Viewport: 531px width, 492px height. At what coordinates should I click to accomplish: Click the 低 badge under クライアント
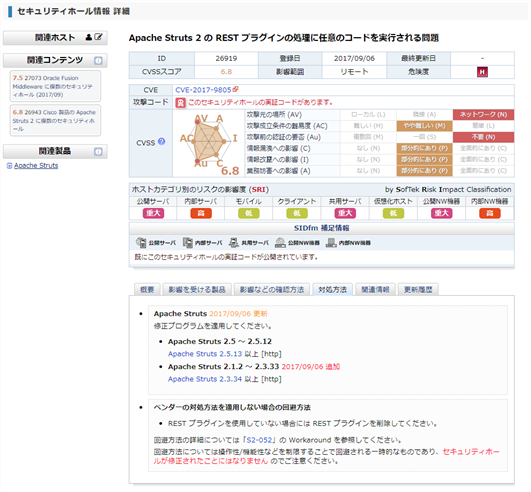point(297,213)
